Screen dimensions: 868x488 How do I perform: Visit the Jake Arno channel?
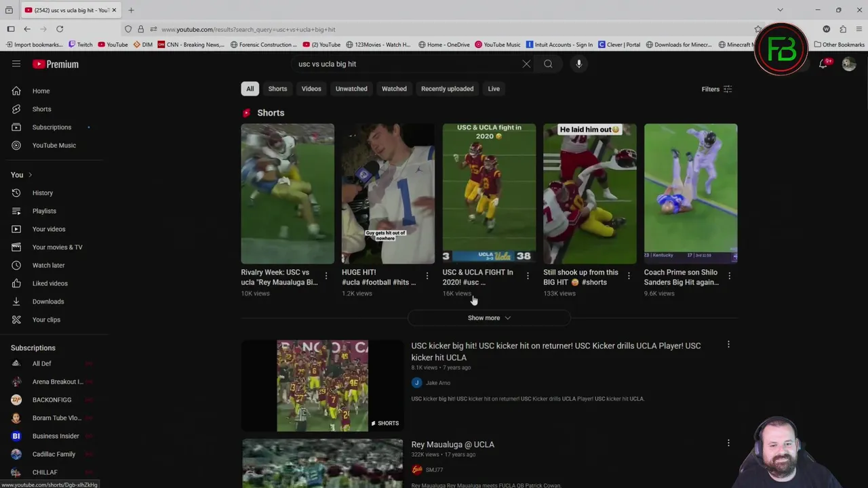tap(437, 383)
